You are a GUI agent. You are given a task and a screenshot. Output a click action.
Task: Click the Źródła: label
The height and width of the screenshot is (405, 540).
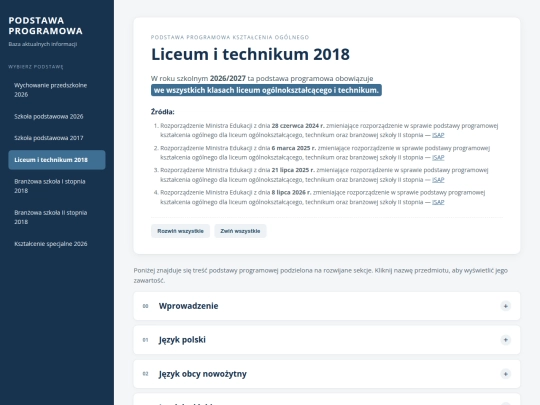tap(163, 112)
